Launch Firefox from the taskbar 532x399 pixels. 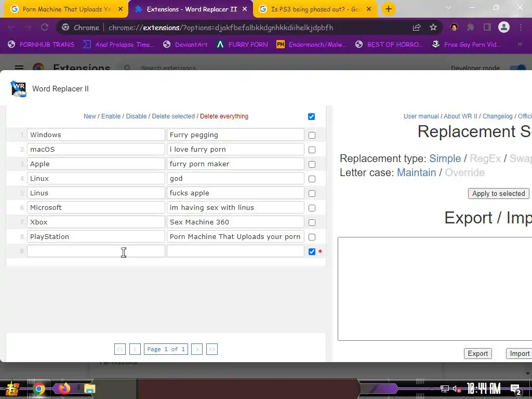coord(64,389)
